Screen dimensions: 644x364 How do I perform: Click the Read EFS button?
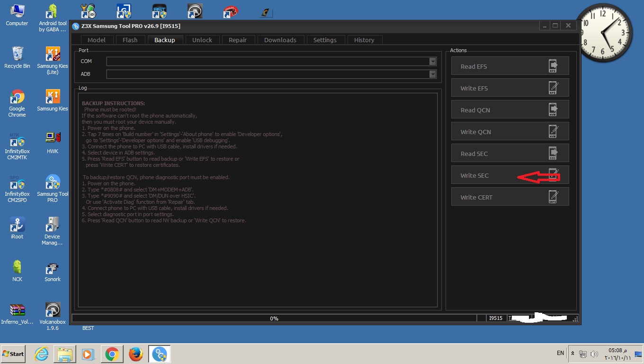coord(510,66)
